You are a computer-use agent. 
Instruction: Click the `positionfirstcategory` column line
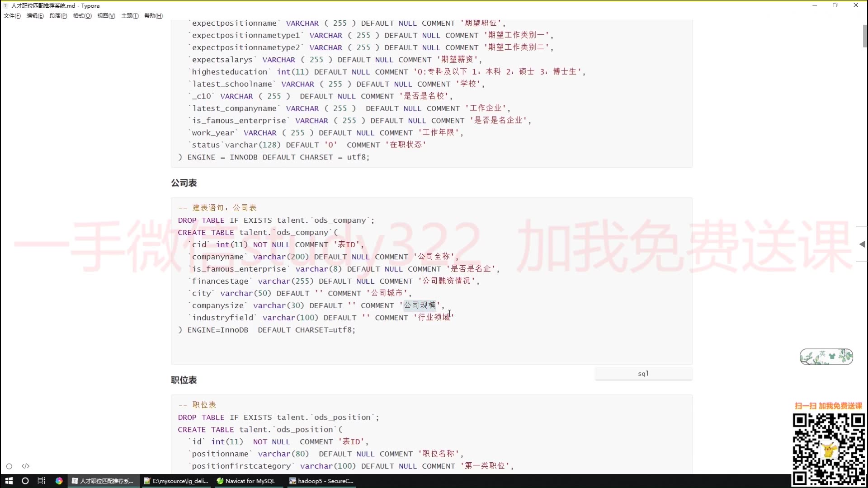pyautogui.click(x=351, y=466)
